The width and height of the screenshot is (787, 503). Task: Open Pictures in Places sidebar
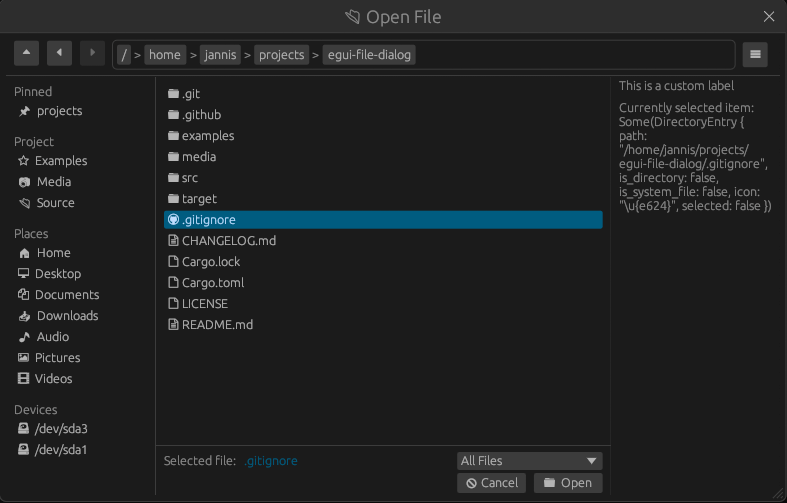coord(57,358)
